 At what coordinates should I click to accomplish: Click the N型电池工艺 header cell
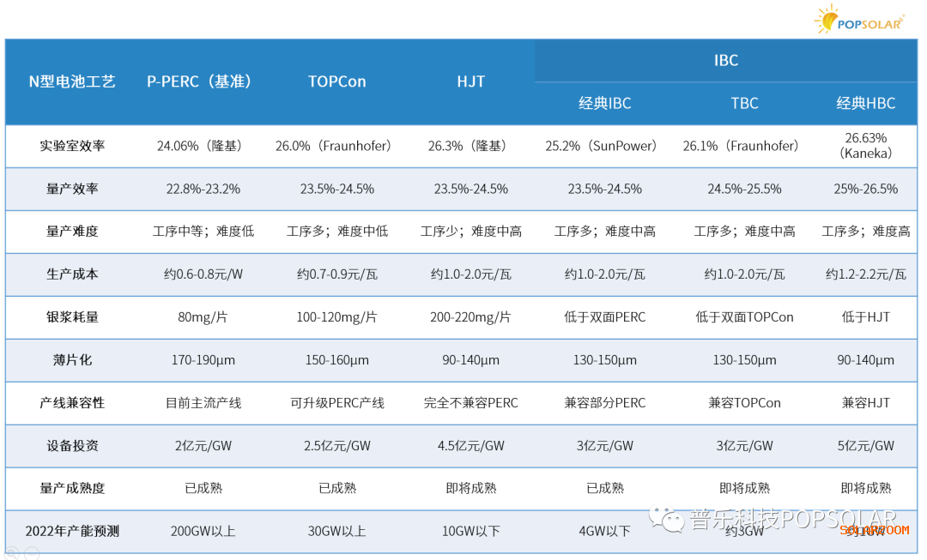pyautogui.click(x=72, y=81)
